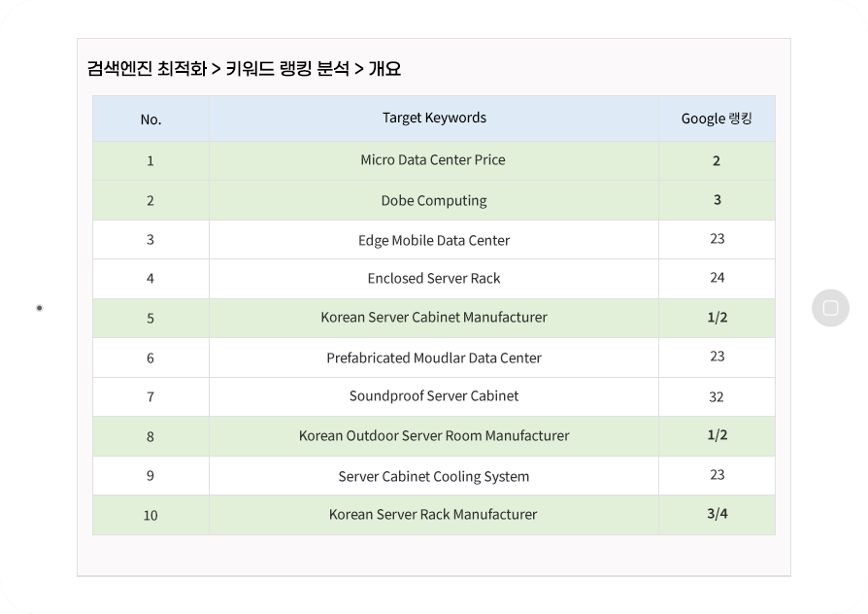This screenshot has width=868, height=614.
Task: Select 'Soundproof Server Cabinet' keyword cell
Action: pos(434,396)
